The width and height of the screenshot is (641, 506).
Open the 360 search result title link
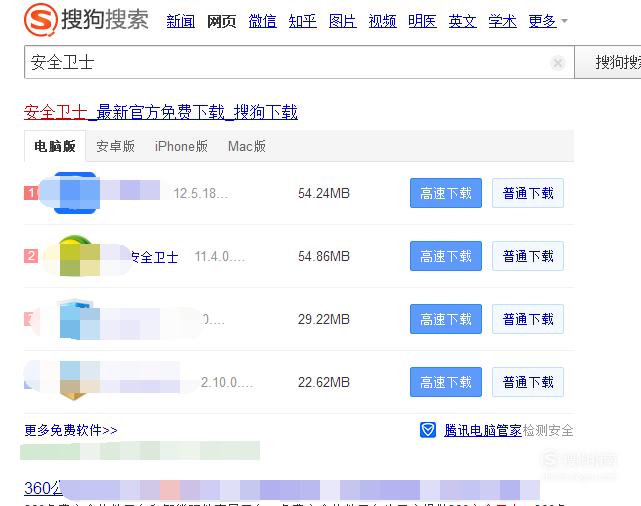282,489
